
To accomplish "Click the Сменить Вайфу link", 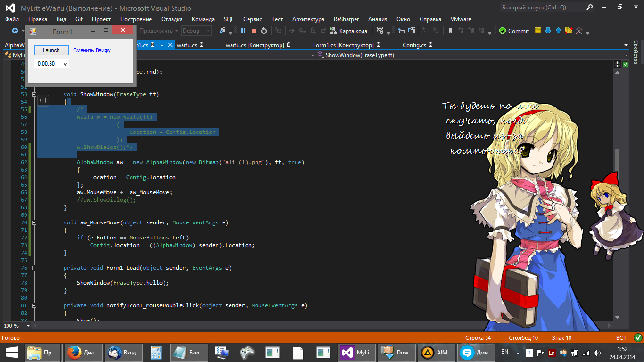I will click(92, 50).
